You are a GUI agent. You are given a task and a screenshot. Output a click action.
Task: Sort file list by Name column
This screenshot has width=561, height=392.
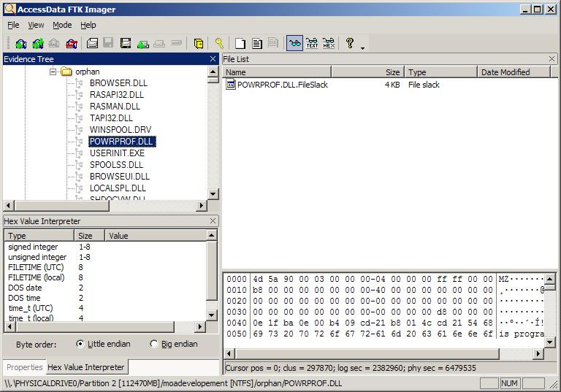(277, 72)
